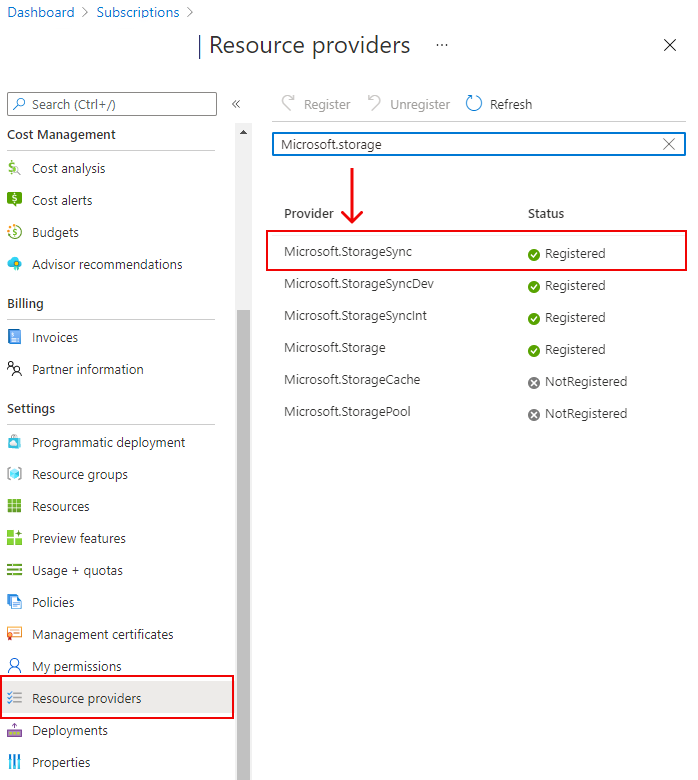
Task: Click the Register button label
Action: tap(327, 104)
